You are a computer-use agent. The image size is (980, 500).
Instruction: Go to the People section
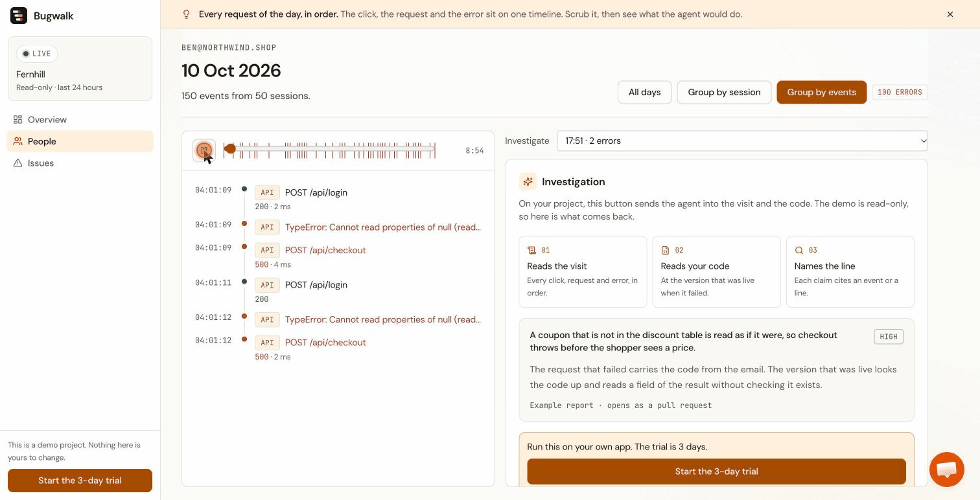(x=80, y=141)
